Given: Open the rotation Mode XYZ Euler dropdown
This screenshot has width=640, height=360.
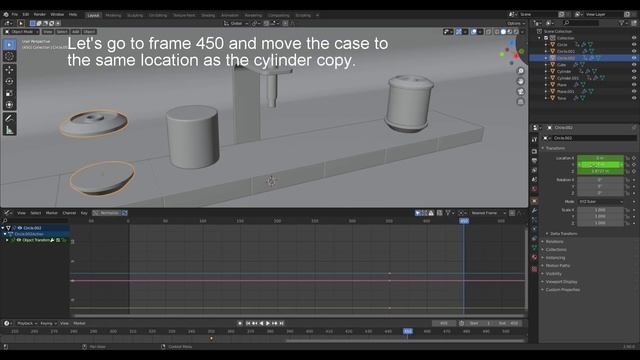Looking at the screenshot, I should click(600, 202).
